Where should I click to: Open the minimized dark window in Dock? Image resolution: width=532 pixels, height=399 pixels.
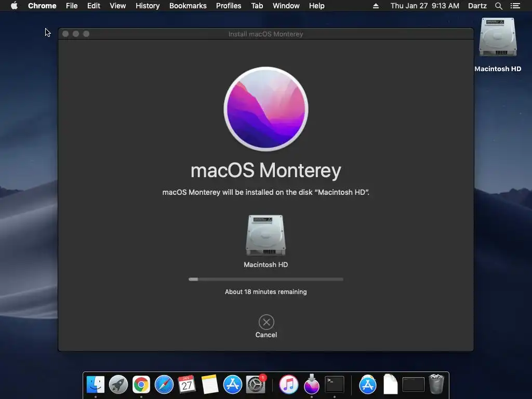tap(413, 384)
